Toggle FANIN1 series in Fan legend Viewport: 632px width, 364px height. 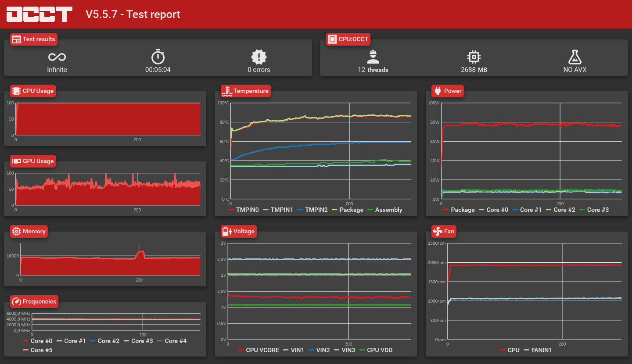[x=538, y=350]
